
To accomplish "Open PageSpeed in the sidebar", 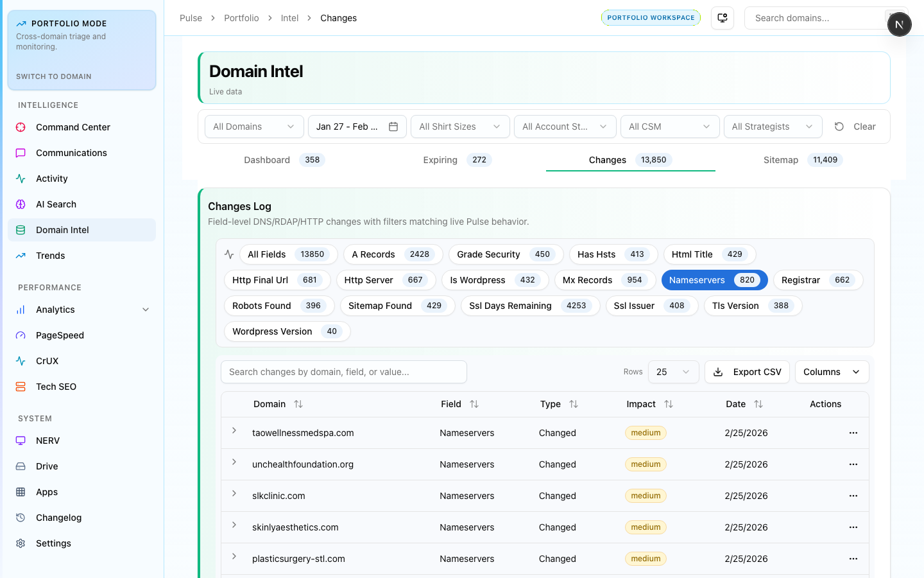I will point(60,335).
